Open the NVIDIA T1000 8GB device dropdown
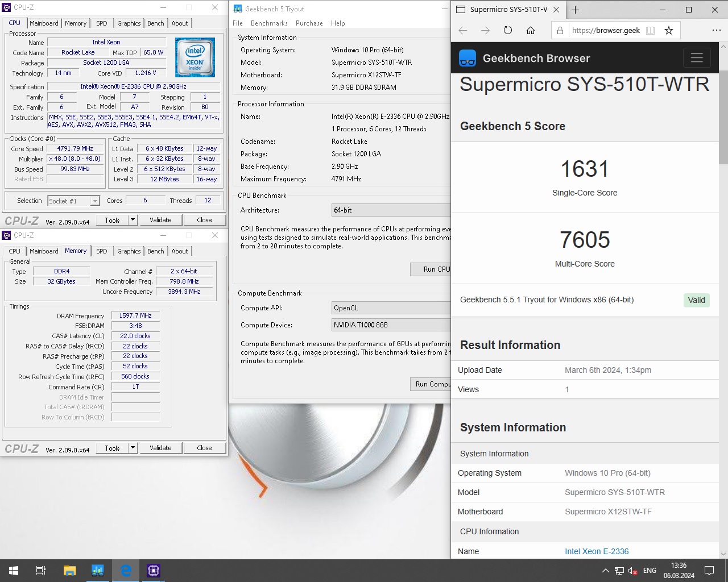This screenshot has height=582, width=728. (x=391, y=325)
